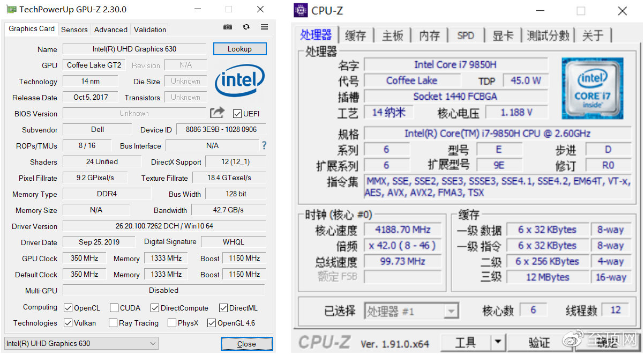The height and width of the screenshot is (354, 644).
Task: Take a screenshot with GPU-Z camera icon
Action: tap(228, 27)
